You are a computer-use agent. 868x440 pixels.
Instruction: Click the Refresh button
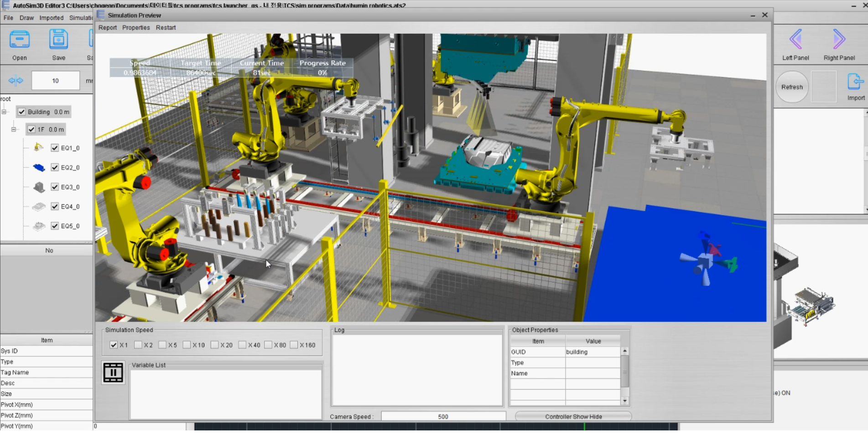(x=792, y=87)
